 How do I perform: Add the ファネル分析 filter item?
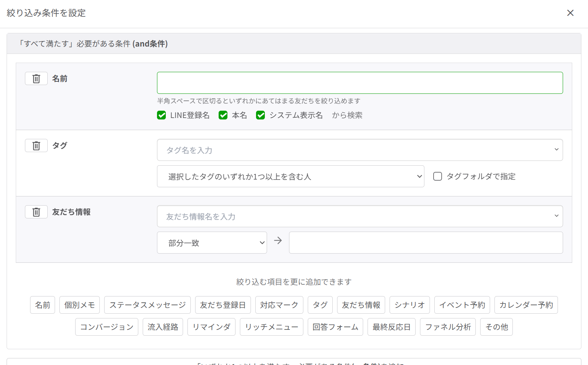coord(448,327)
